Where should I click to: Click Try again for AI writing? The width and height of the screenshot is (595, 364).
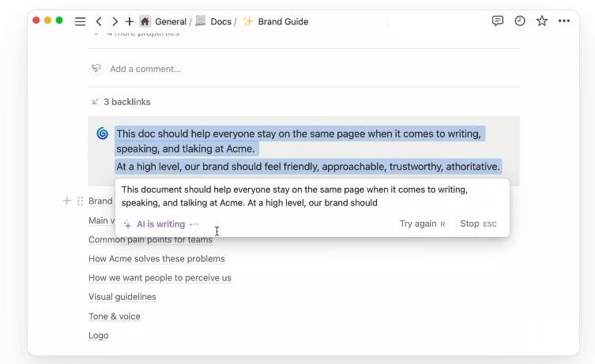[x=418, y=223]
